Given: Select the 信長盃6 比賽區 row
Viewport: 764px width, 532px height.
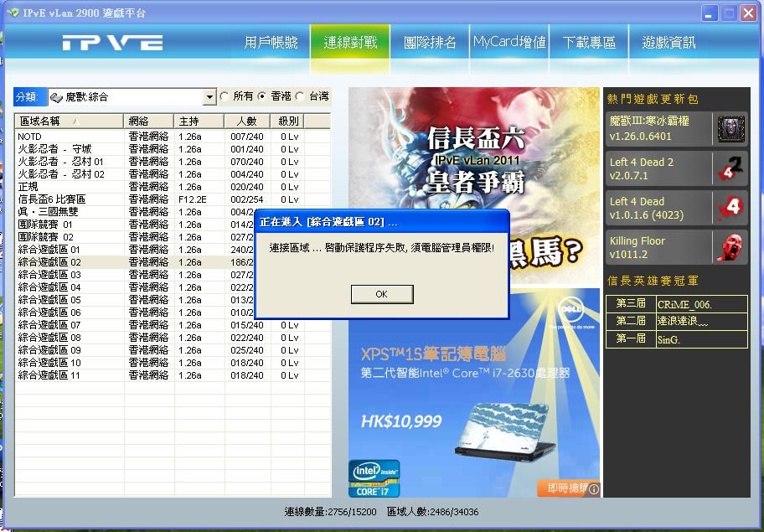Looking at the screenshot, I should (173, 199).
